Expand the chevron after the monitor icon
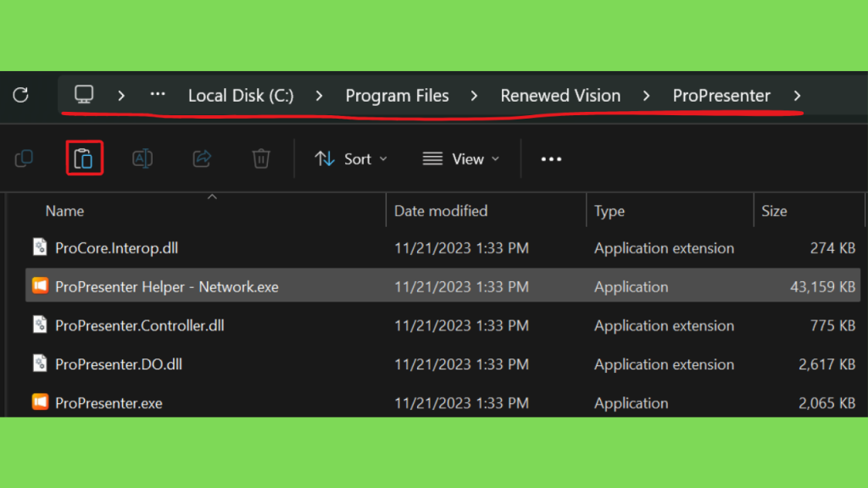This screenshot has width=868, height=488. pyautogui.click(x=121, y=96)
